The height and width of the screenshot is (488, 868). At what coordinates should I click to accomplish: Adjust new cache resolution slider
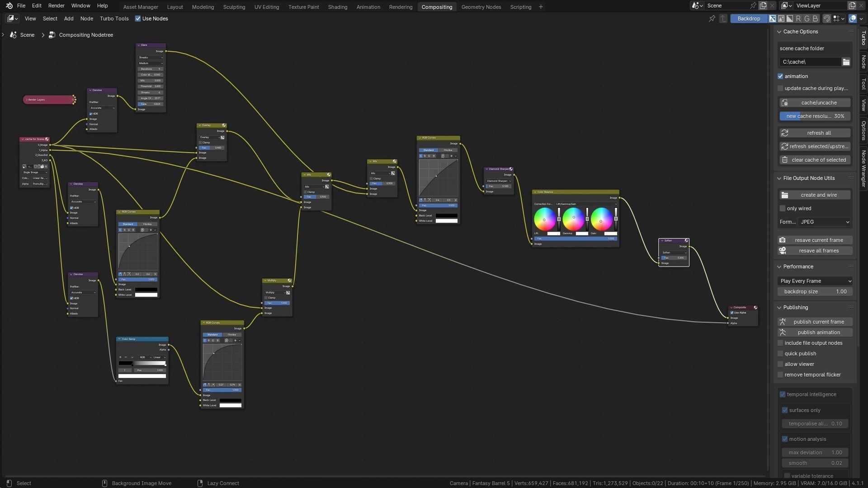pyautogui.click(x=815, y=116)
